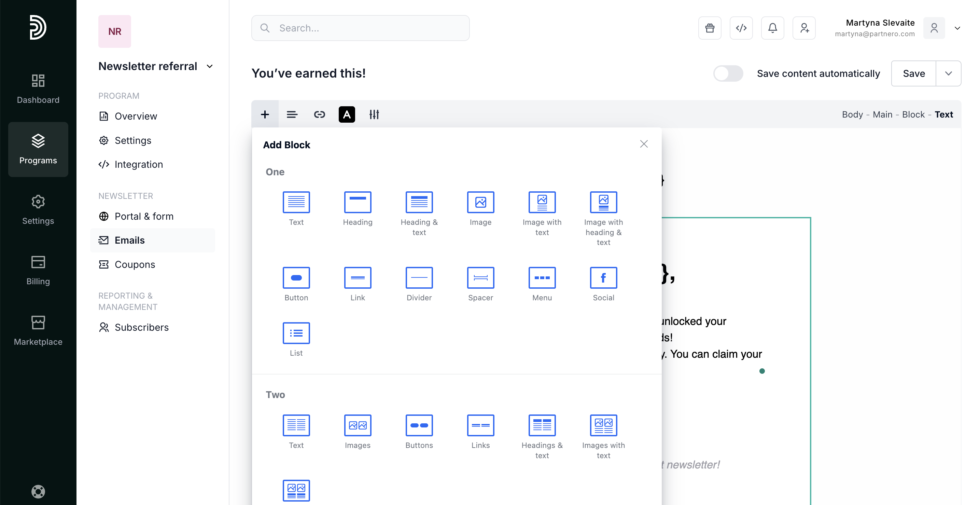Toggle Save content automatically switch
This screenshot has width=980, height=505.
tap(728, 73)
